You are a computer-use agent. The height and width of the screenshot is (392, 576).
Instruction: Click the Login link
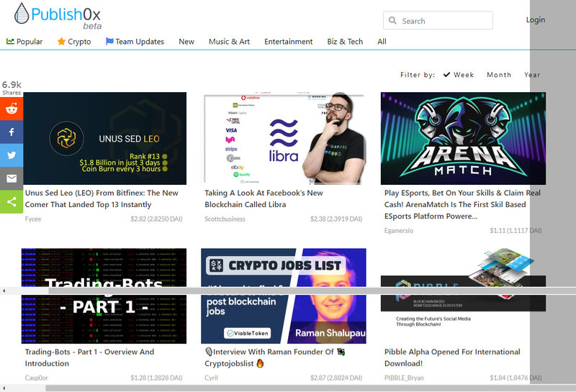535,20
